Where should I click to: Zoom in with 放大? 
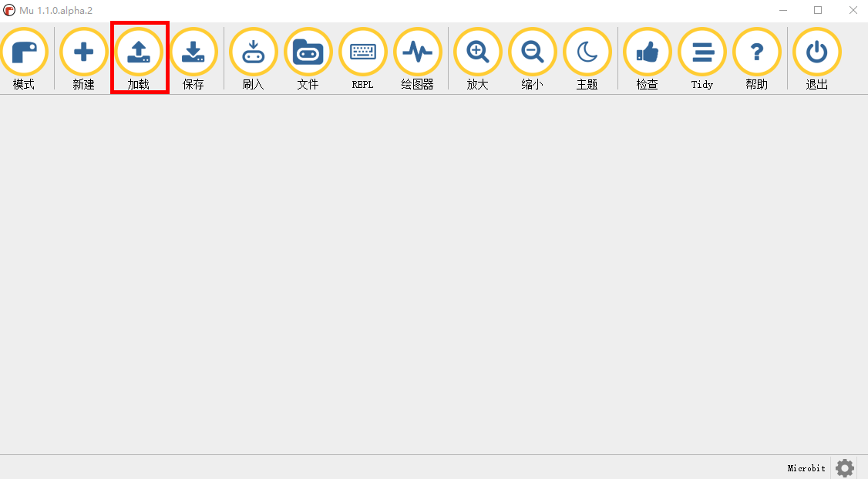[477, 58]
